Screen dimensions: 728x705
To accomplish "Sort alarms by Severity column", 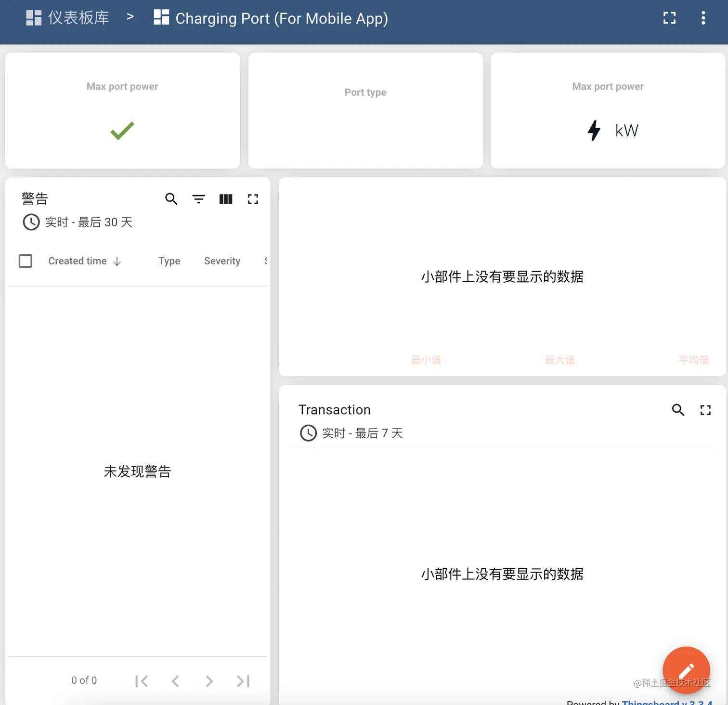I will (x=222, y=261).
